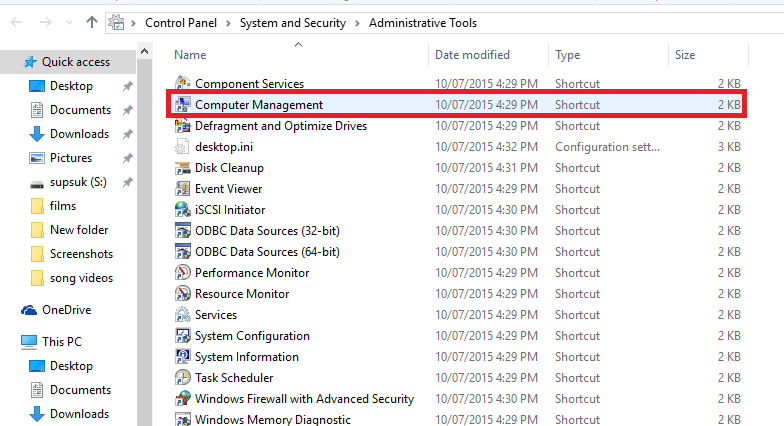784x426 pixels.
Task: Click the System Information icon
Action: pyautogui.click(x=183, y=357)
